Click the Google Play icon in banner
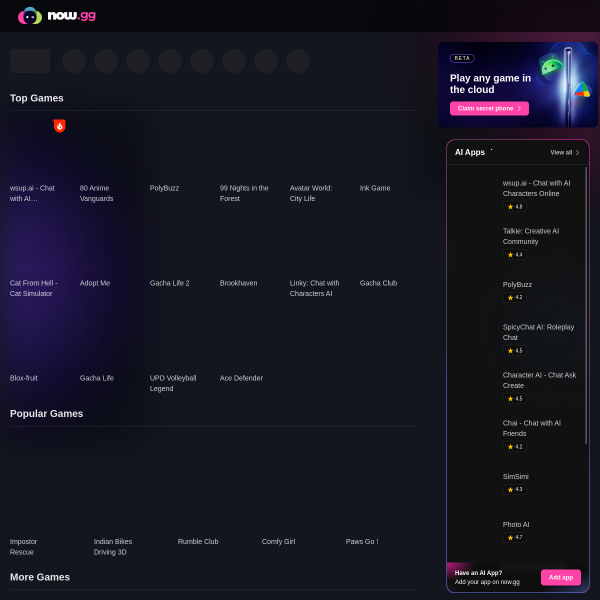This screenshot has width=600, height=600. tap(581, 90)
